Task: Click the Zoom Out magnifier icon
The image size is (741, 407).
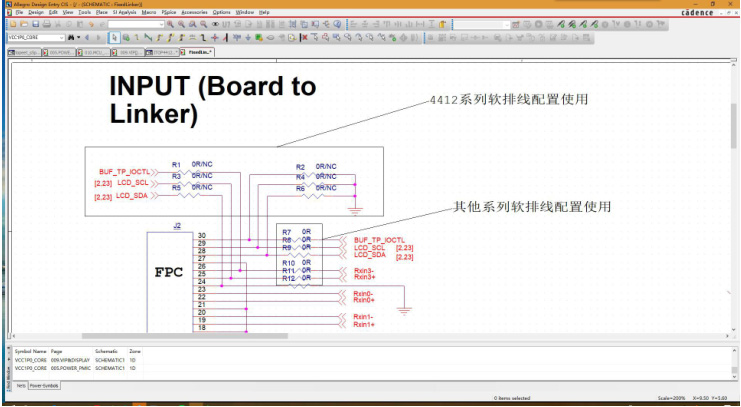Action: [x=181, y=24]
